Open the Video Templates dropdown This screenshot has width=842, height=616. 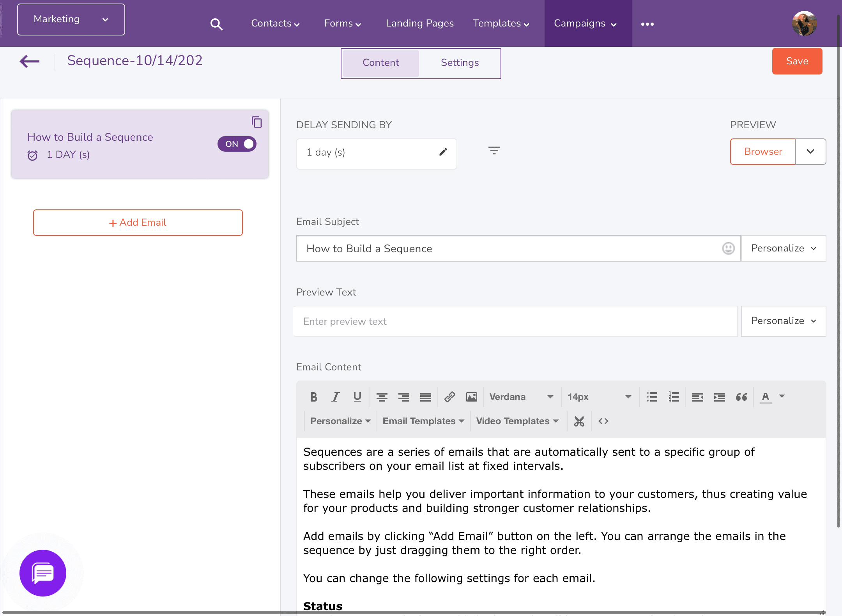517,421
